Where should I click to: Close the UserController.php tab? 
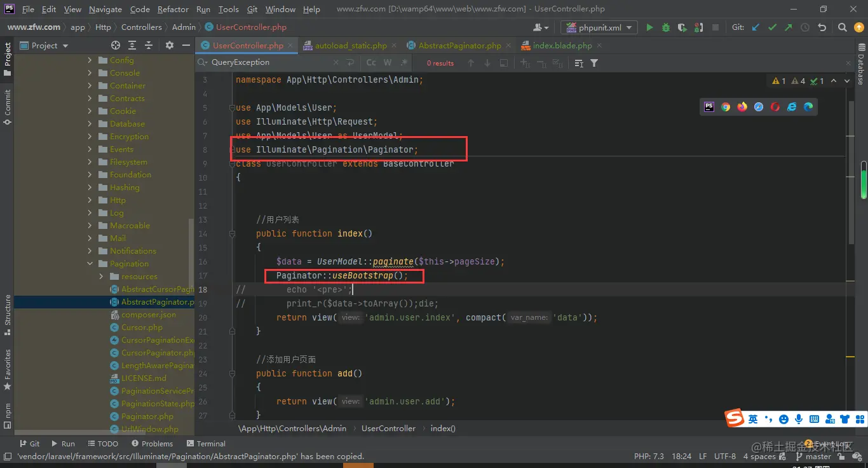pyautogui.click(x=290, y=45)
